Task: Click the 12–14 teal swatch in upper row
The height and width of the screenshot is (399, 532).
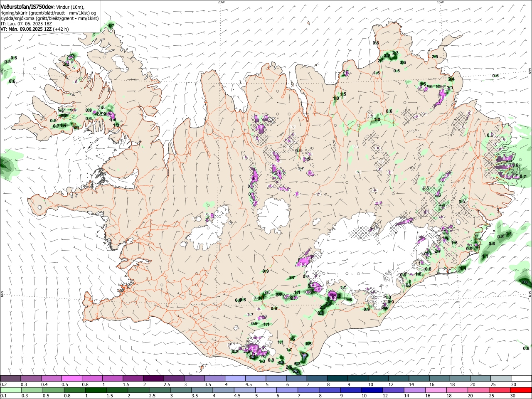Action: coord(399,379)
